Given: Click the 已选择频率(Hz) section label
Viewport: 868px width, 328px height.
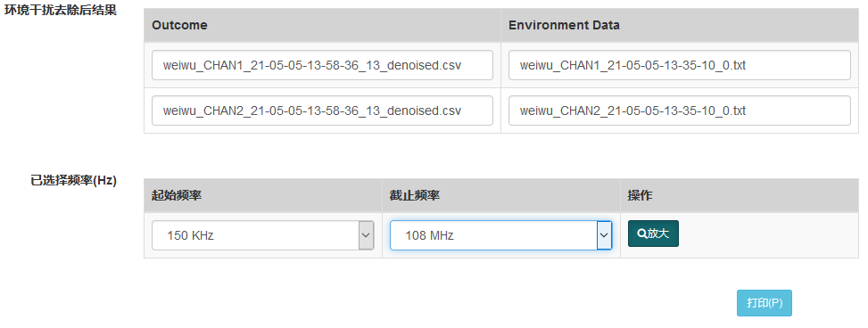Looking at the screenshot, I should (x=74, y=181).
